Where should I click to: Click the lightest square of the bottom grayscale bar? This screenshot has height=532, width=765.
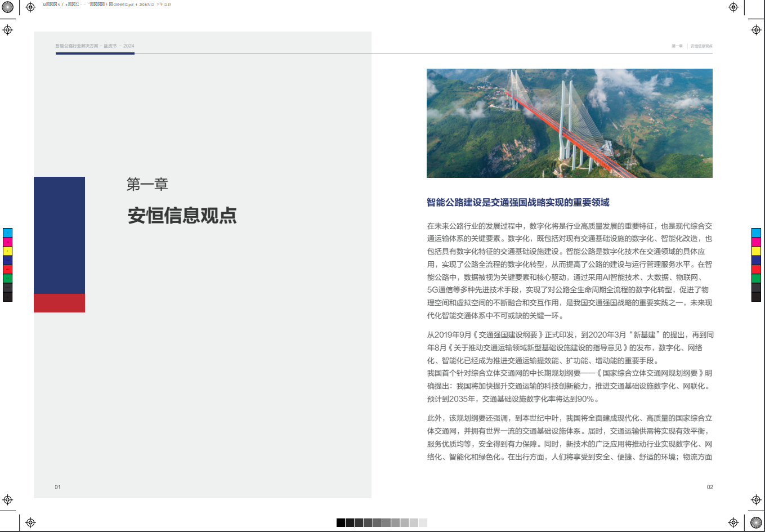[423, 523]
